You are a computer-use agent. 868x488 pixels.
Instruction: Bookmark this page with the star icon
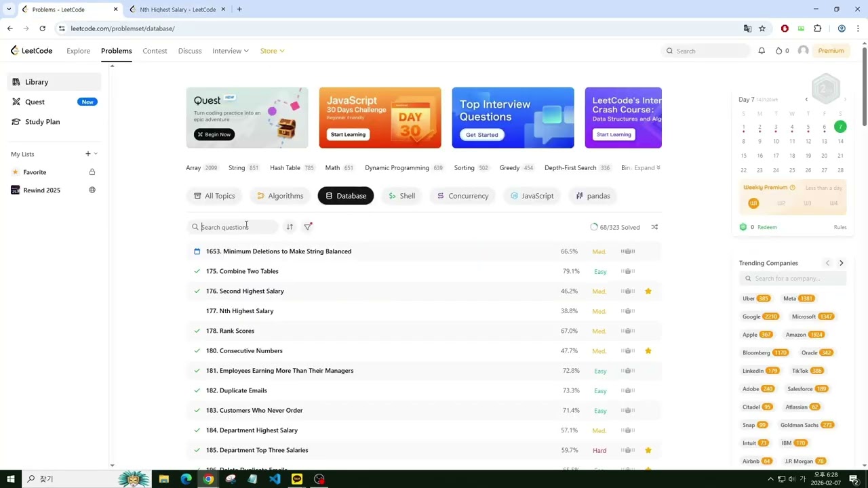[x=762, y=28]
